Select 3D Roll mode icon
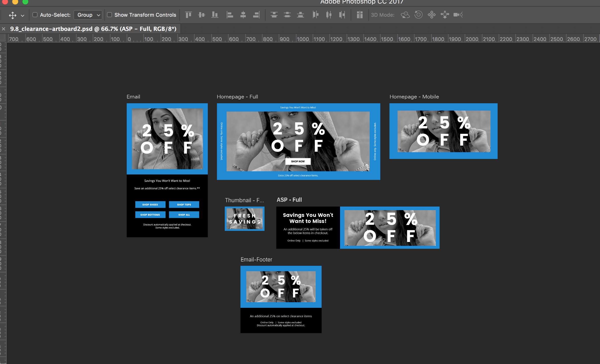Viewport: 600px width, 364px height. 418,15
